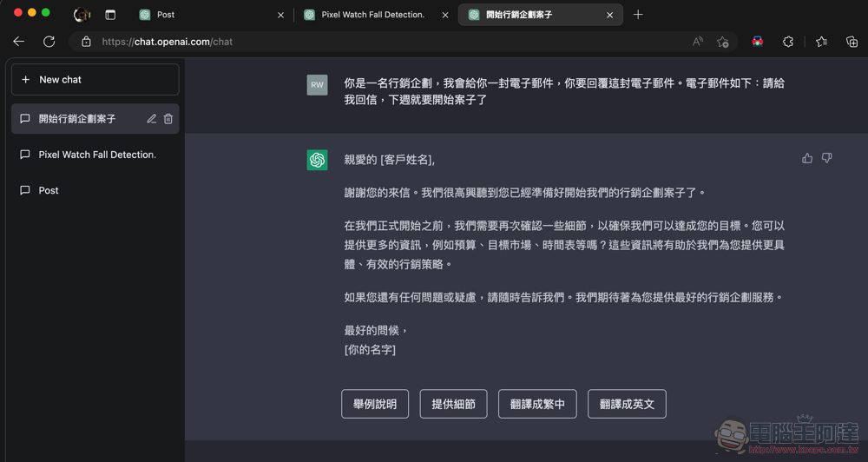
Task: Click the 提供細節 button
Action: [453, 404]
